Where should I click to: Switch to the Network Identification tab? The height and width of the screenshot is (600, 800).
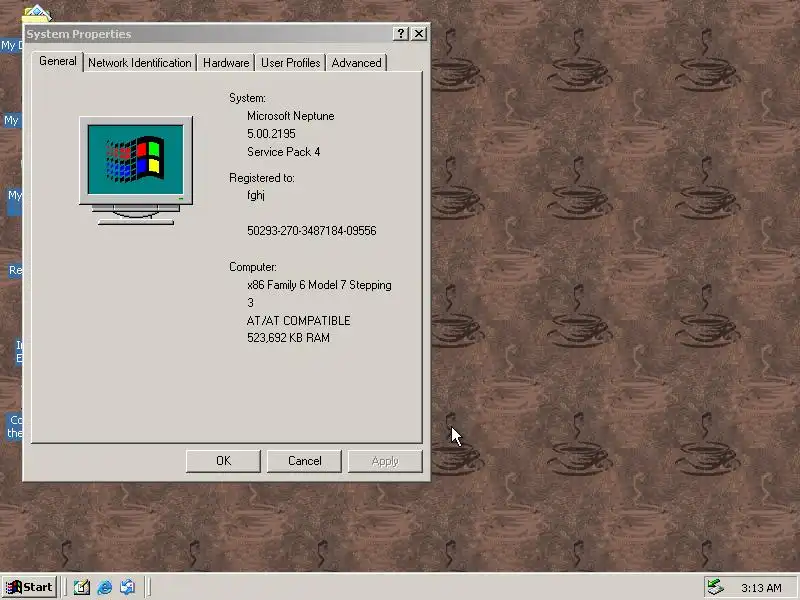coord(139,63)
